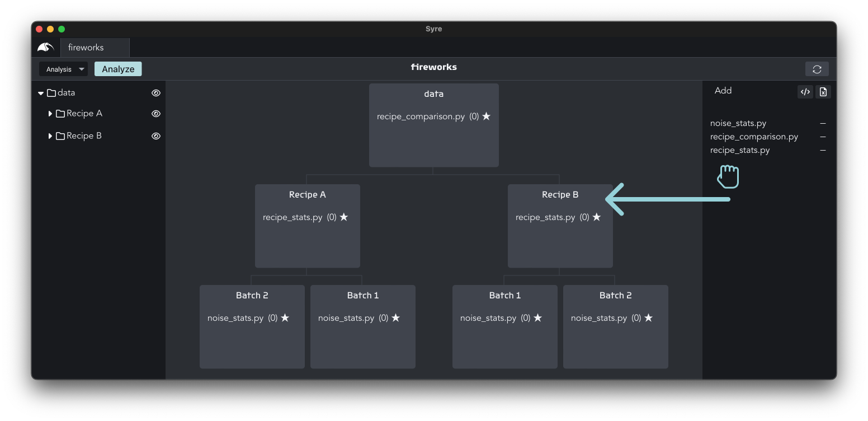Viewport: 868px width, 421px height.
Task: Click the Recipe B container title
Action: pos(560,195)
